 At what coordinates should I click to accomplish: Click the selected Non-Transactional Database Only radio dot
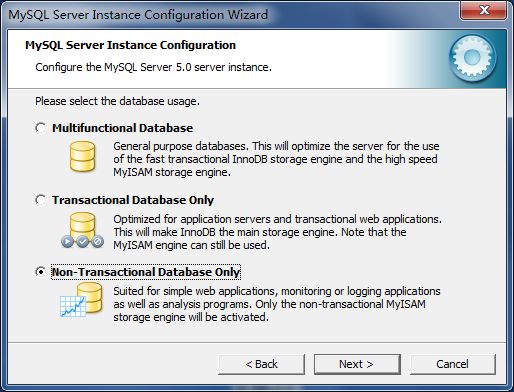coord(41,272)
